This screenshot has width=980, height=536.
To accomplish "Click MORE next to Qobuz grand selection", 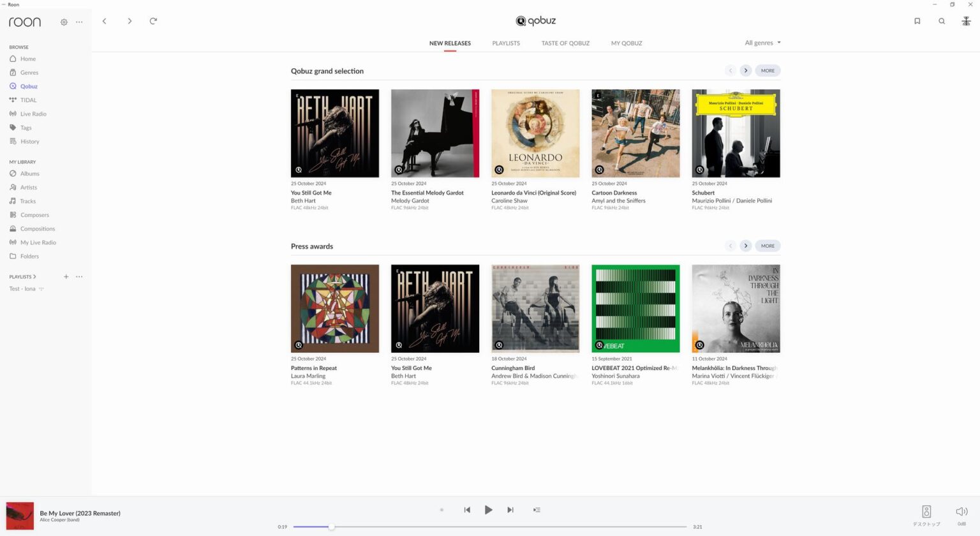I will (768, 70).
